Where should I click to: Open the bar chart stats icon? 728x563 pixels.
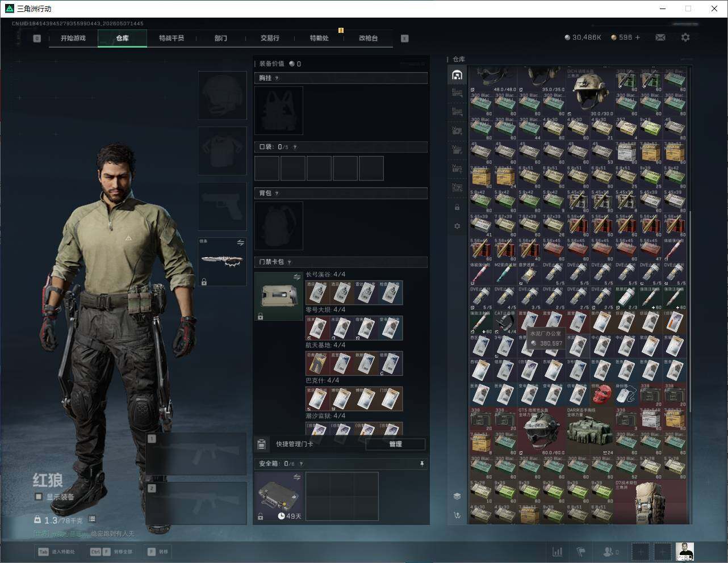[x=558, y=552]
